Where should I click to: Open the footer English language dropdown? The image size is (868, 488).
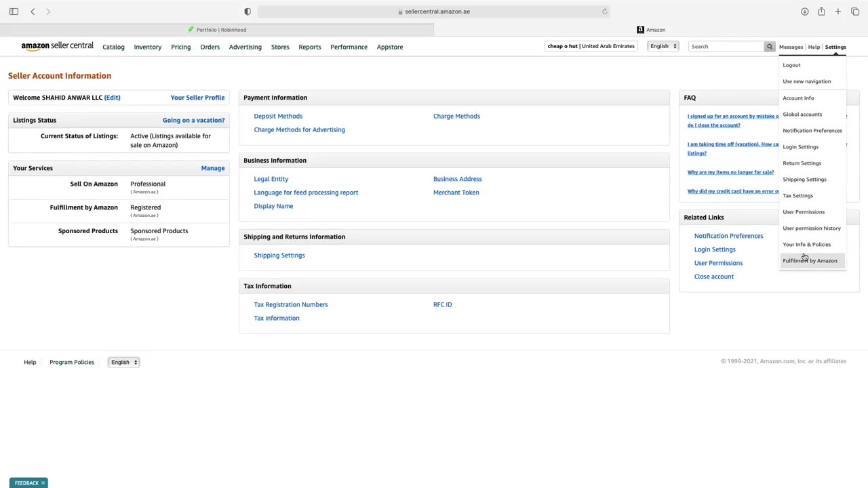[x=123, y=362]
